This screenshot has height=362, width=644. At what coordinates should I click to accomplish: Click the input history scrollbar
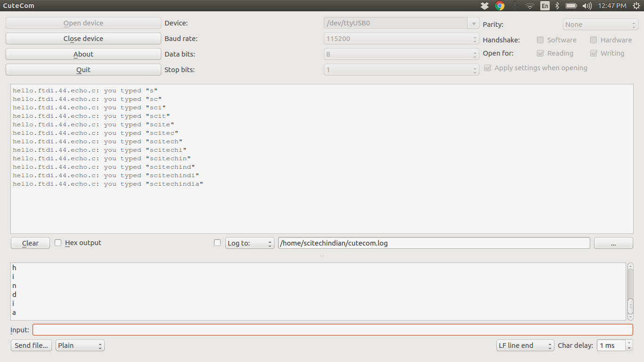[x=630, y=288]
